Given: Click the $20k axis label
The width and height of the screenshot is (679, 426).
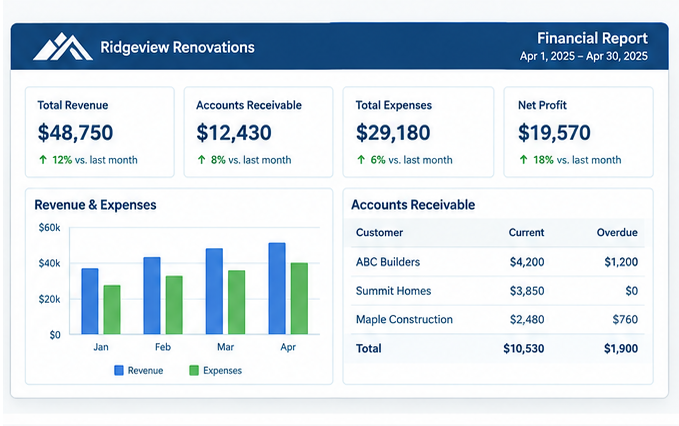Looking at the screenshot, I should coord(49,299).
